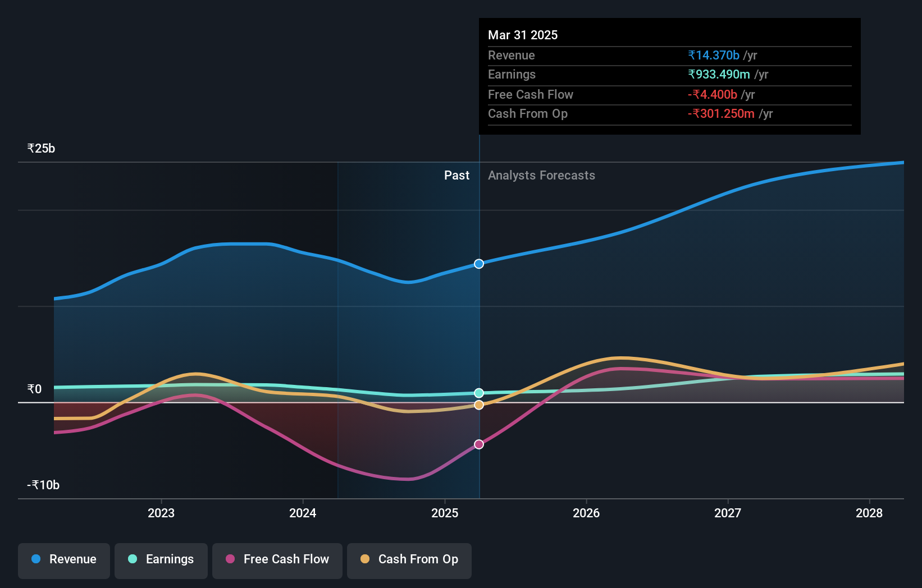Click the orange Cash From Op legend dot
The height and width of the screenshot is (588, 922).
(365, 559)
